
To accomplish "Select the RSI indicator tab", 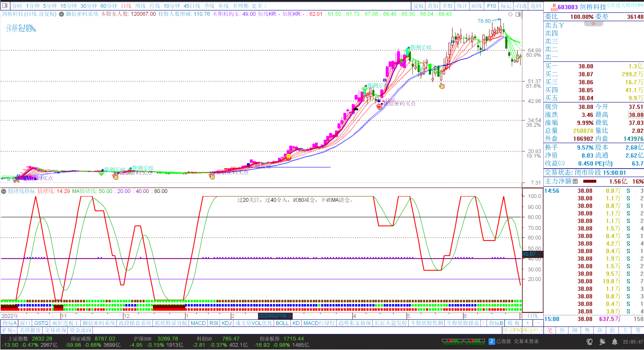I will pyautogui.click(x=214, y=323).
